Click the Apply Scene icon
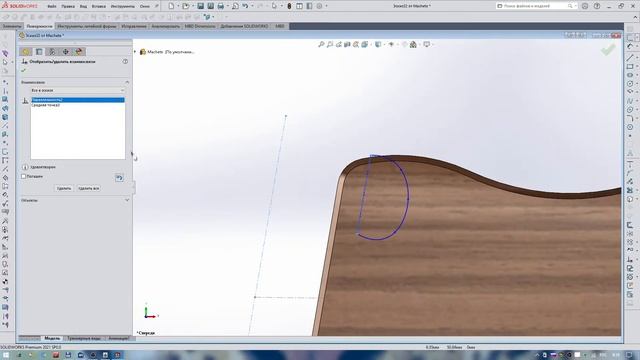 [x=413, y=44]
